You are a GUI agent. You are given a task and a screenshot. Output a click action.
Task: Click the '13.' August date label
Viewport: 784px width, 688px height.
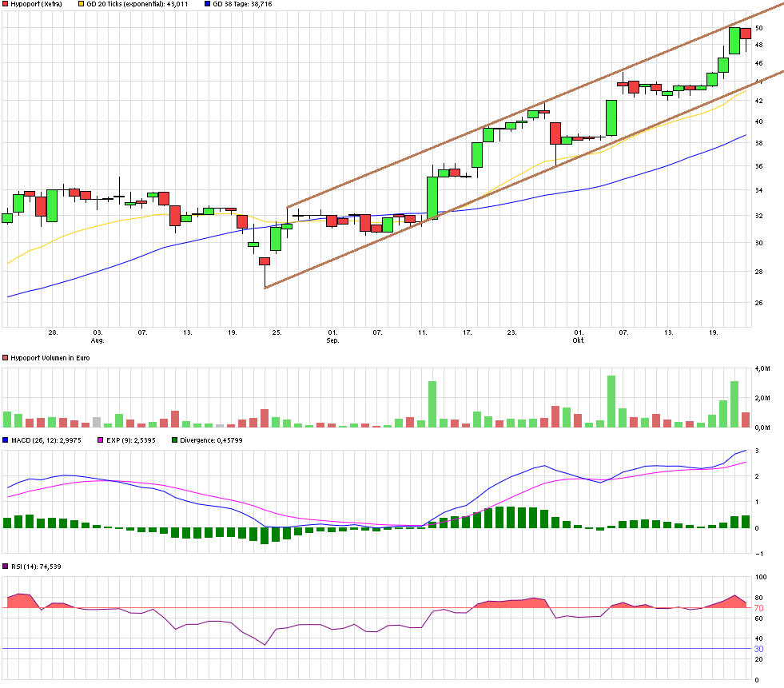click(187, 332)
